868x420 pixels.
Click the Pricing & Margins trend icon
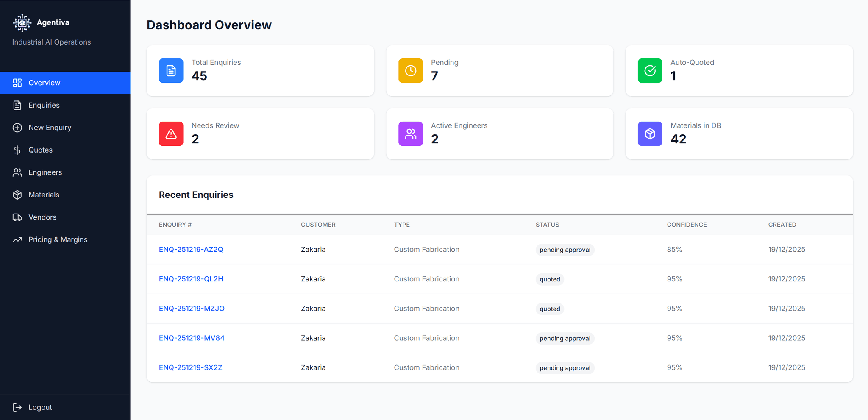point(17,239)
